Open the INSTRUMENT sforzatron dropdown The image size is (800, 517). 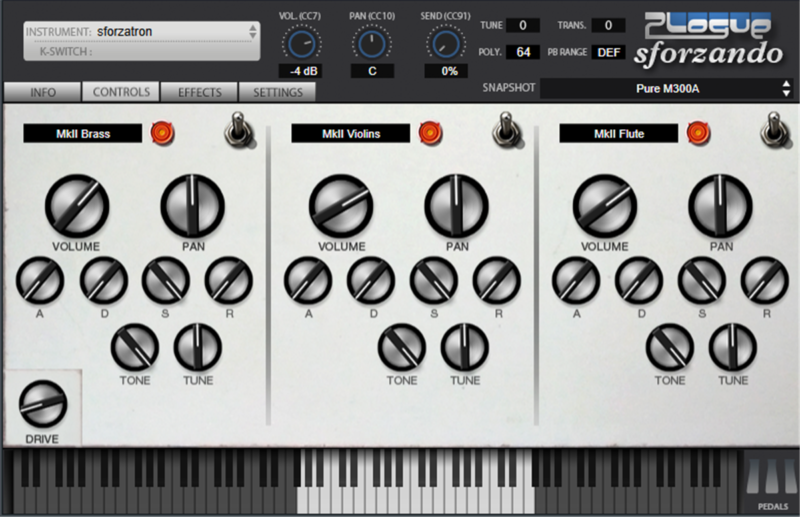tap(140, 32)
